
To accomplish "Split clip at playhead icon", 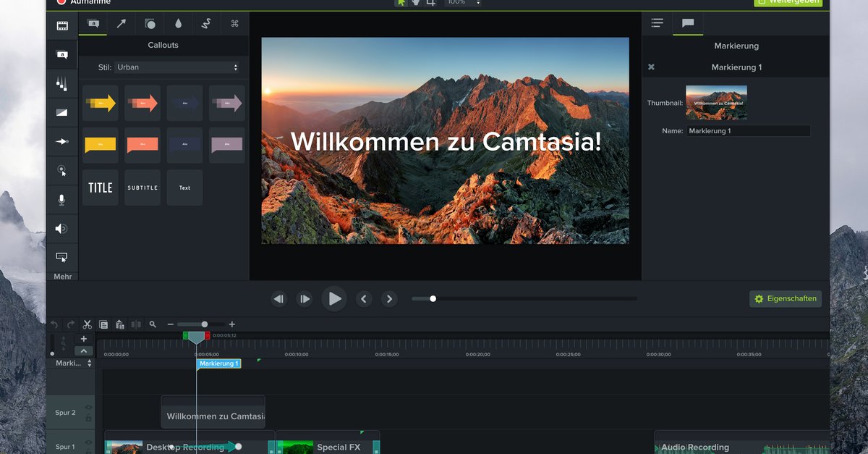I will [136, 324].
